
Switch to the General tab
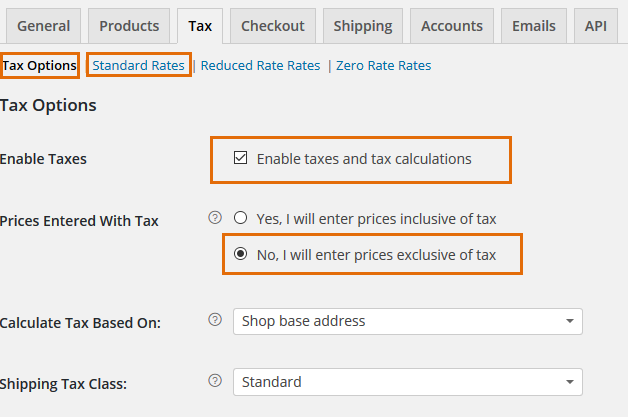pyautogui.click(x=44, y=26)
